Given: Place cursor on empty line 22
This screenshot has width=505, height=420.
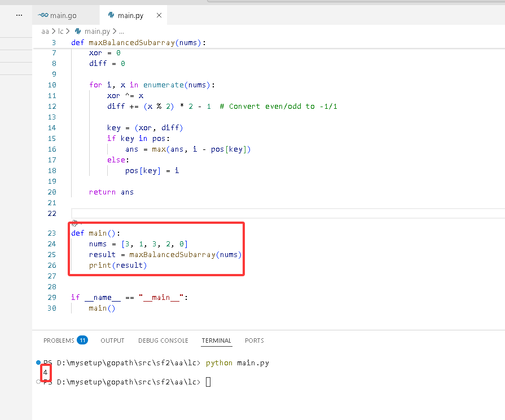Looking at the screenshot, I should point(288,213).
